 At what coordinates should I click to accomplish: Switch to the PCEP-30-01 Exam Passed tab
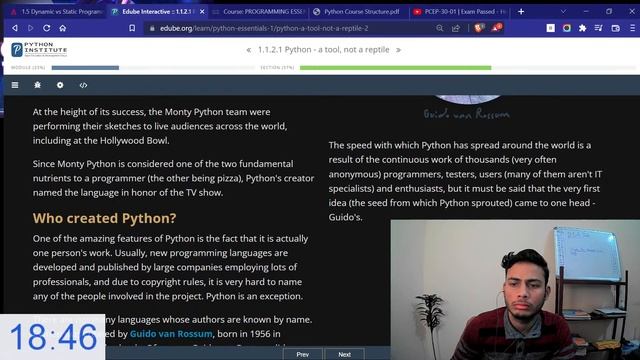click(x=460, y=12)
